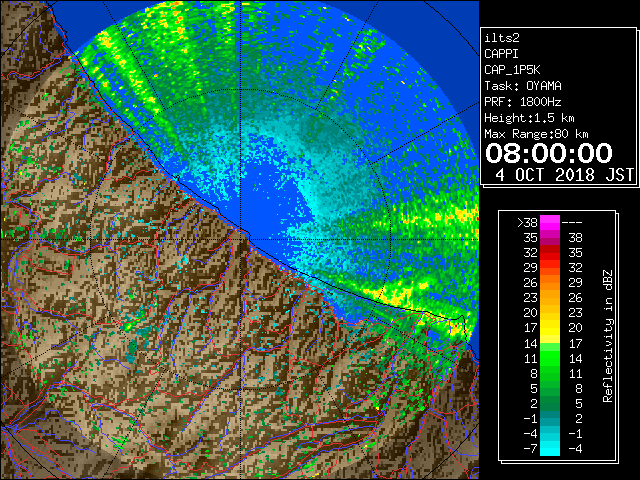Select the bright green 11-14 dBZ swatch
The width and height of the screenshot is (640, 480).
[550, 358]
